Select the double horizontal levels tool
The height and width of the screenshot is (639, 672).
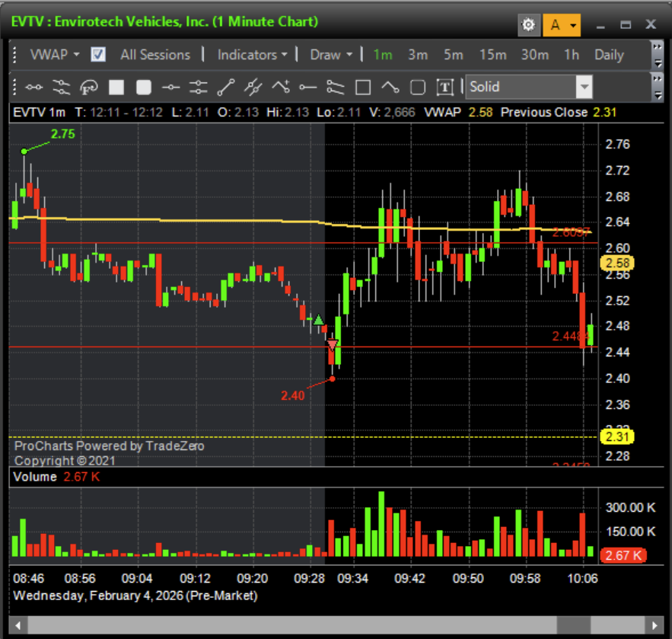point(199,87)
